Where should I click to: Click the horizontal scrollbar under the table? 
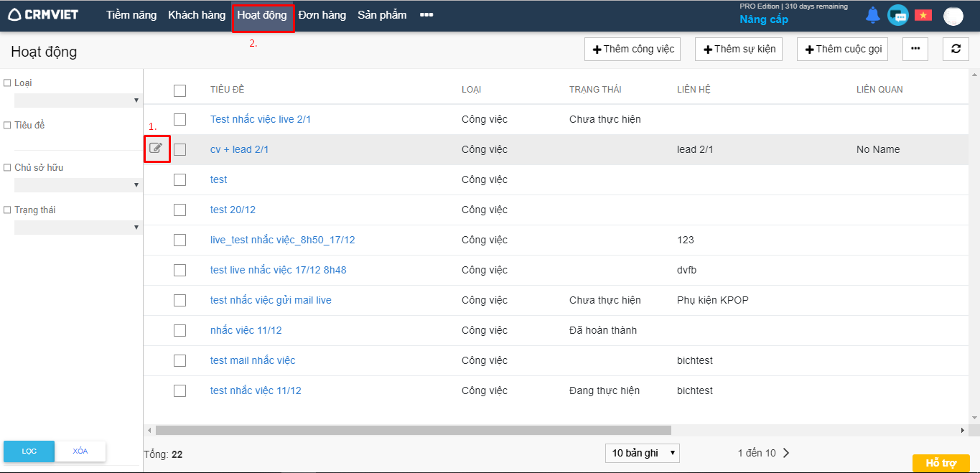(x=413, y=430)
